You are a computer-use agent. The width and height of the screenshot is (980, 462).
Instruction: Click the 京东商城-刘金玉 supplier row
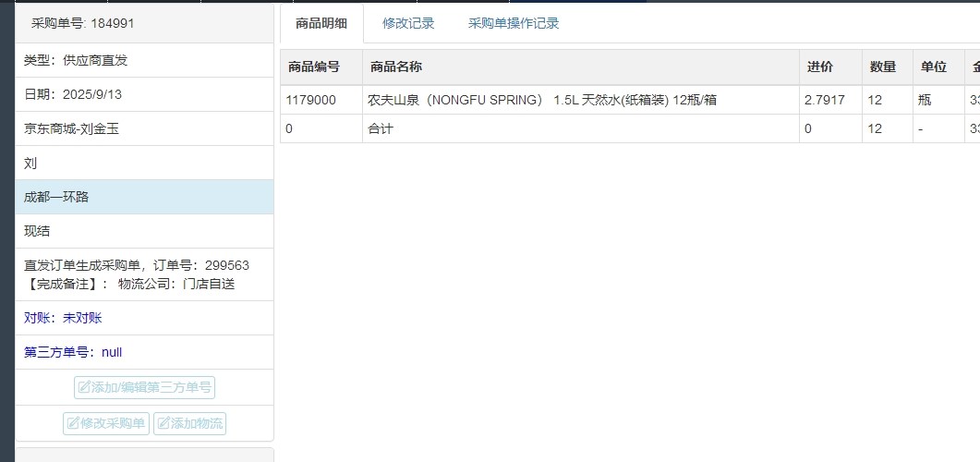pos(72,128)
